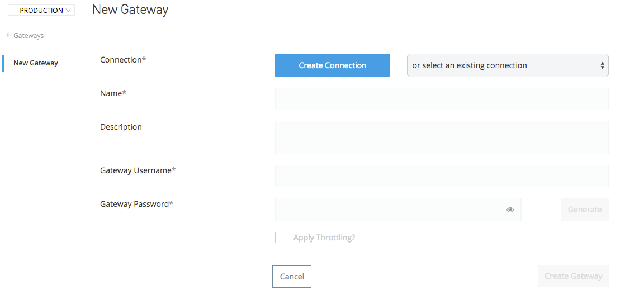
Task: Select New Gateway in the sidebar
Action: point(36,63)
